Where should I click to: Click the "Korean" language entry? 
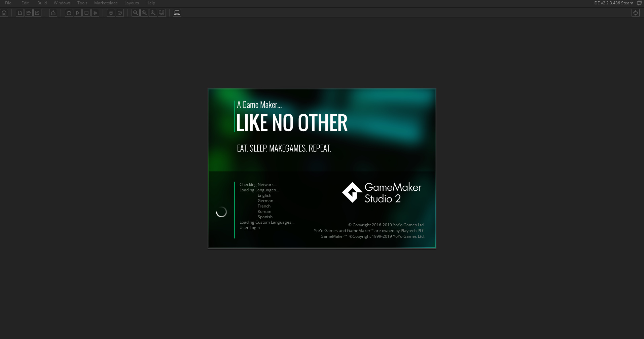[x=264, y=212]
